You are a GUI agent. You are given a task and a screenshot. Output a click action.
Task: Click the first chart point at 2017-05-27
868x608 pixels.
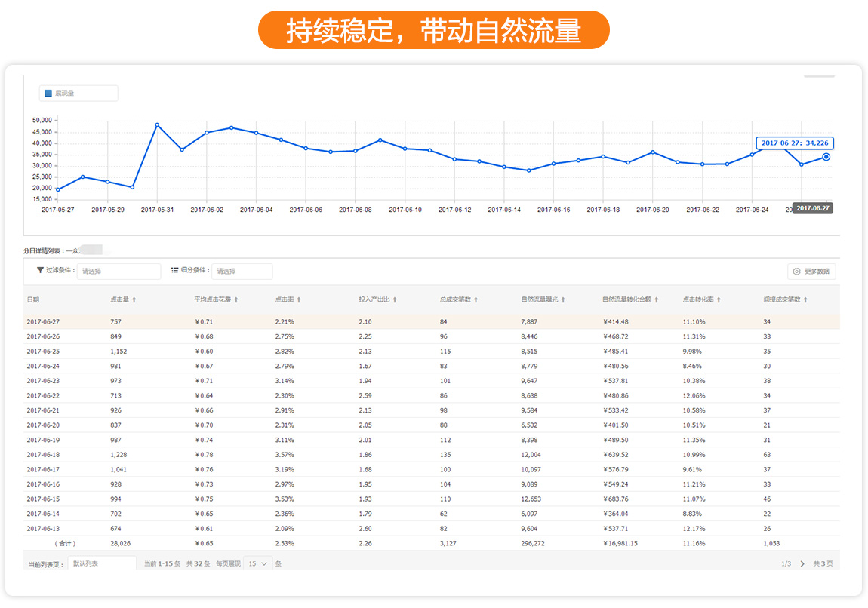(58, 190)
